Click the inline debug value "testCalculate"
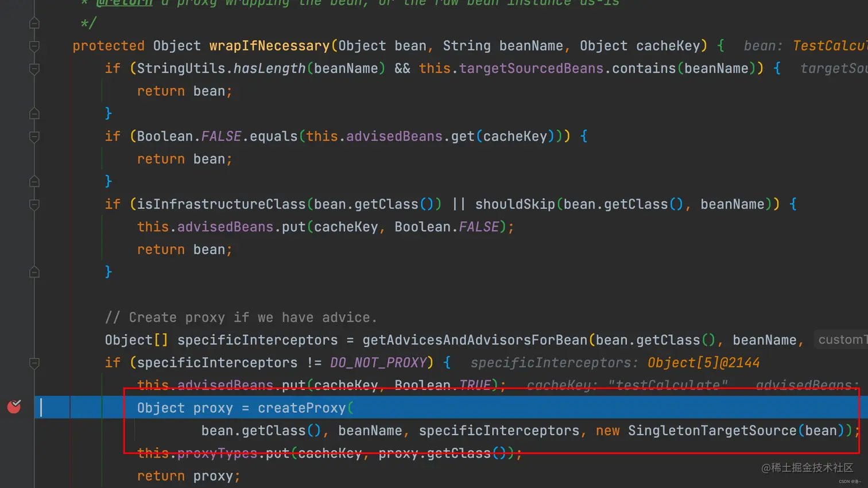Viewport: 868px width, 488px height. [x=668, y=385]
